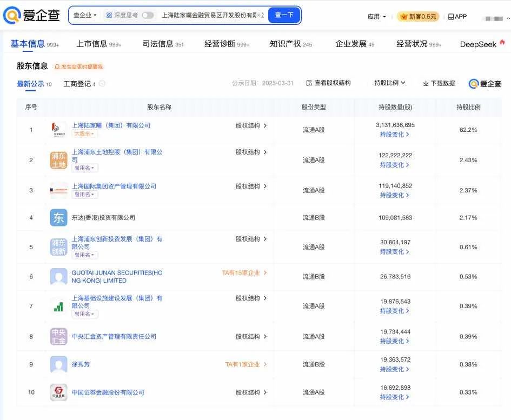Open 上海浦东创新投资发展（集团）有限公司 link
511x420 pixels.
pyautogui.click(x=117, y=243)
